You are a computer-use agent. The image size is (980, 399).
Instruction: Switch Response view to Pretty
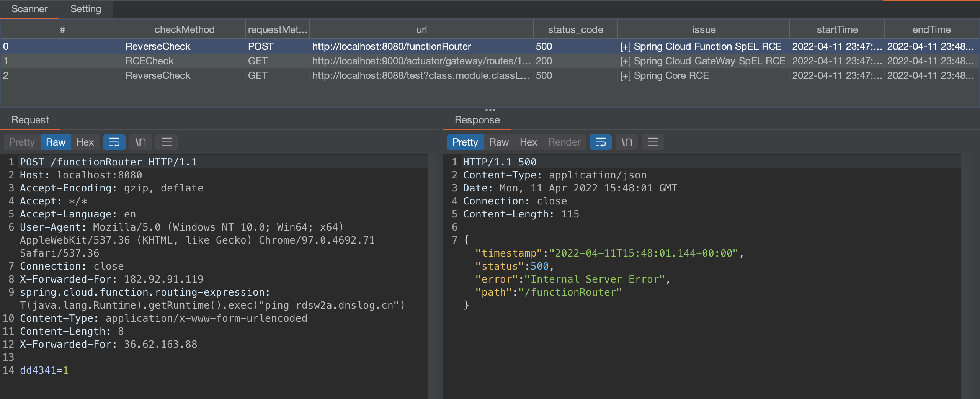click(x=465, y=142)
